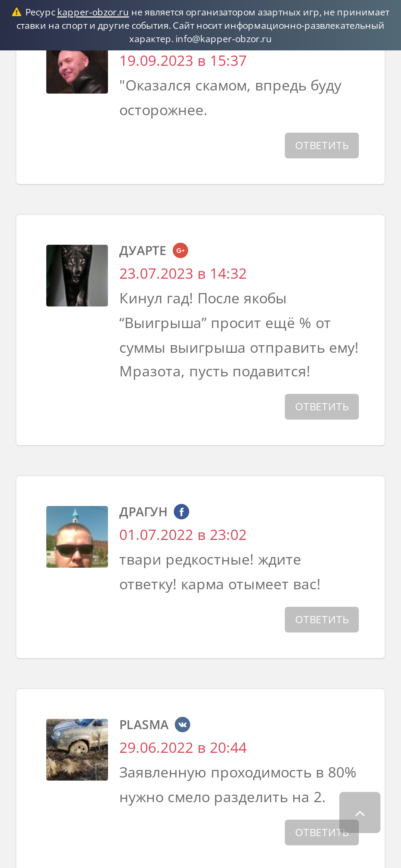Reply to the 19.09.2023 comment

point(322,146)
